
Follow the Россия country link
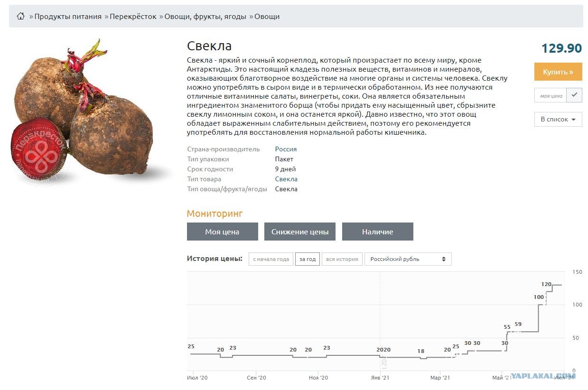click(x=286, y=149)
